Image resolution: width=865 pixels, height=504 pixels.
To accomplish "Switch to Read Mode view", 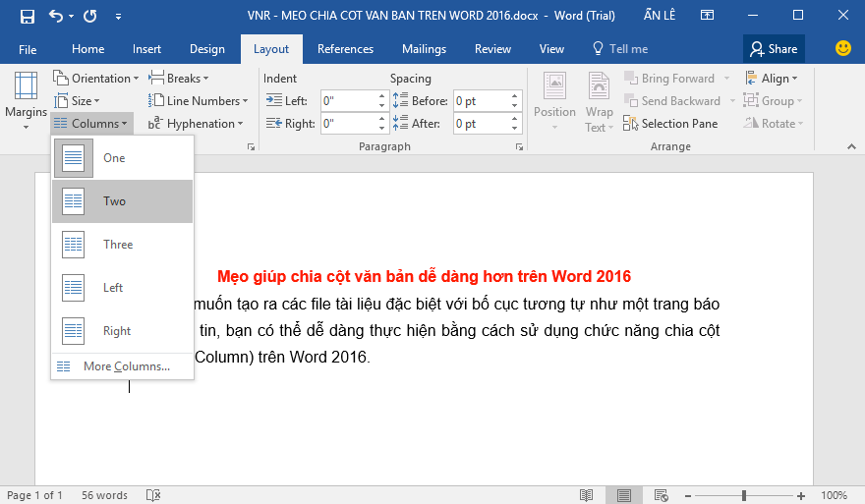I will pyautogui.click(x=587, y=495).
